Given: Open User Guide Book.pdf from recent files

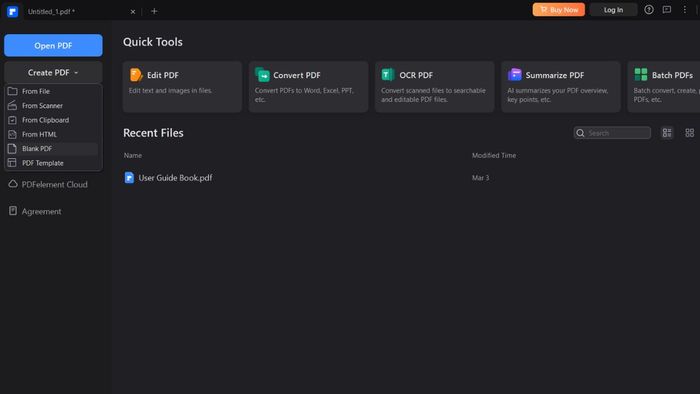Looking at the screenshot, I should (x=175, y=178).
